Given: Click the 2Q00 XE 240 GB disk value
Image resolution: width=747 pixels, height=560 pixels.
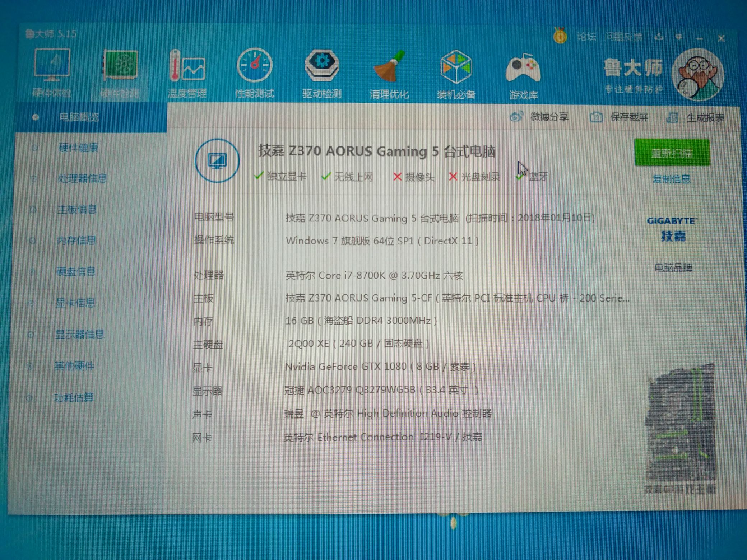Looking at the screenshot, I should [x=359, y=344].
